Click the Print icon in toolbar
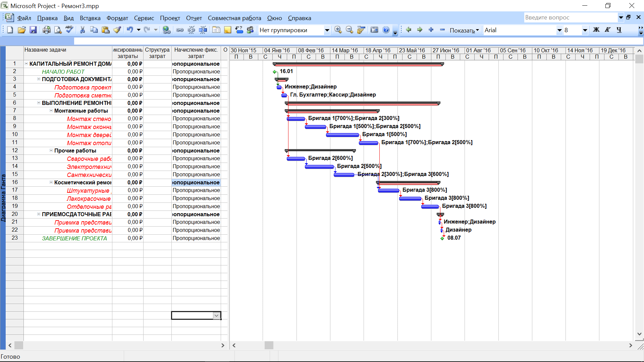The image size is (644, 362). tap(46, 30)
